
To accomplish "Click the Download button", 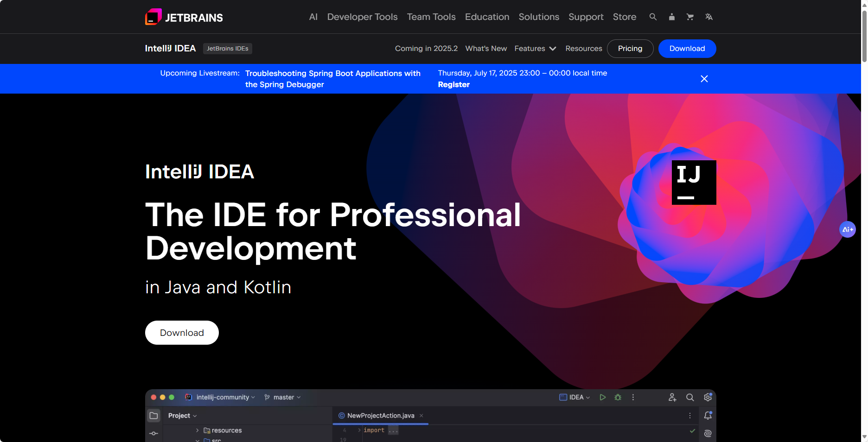I will (182, 333).
